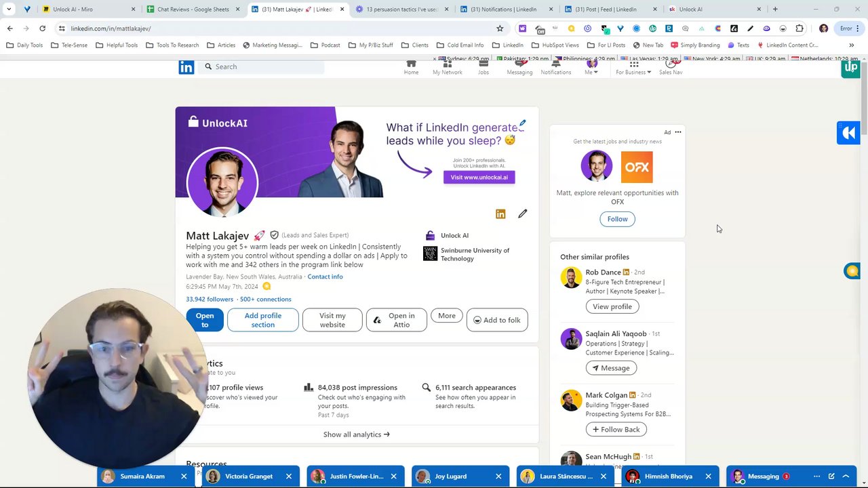Image resolution: width=868 pixels, height=488 pixels.
Task: Switch to Notifications LinkedIn tab
Action: [506, 9]
